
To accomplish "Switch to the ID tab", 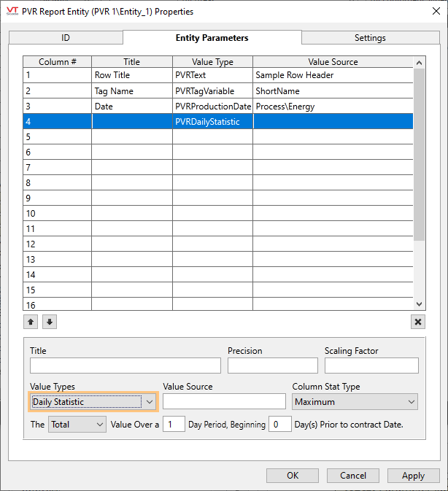I will pyautogui.click(x=66, y=38).
